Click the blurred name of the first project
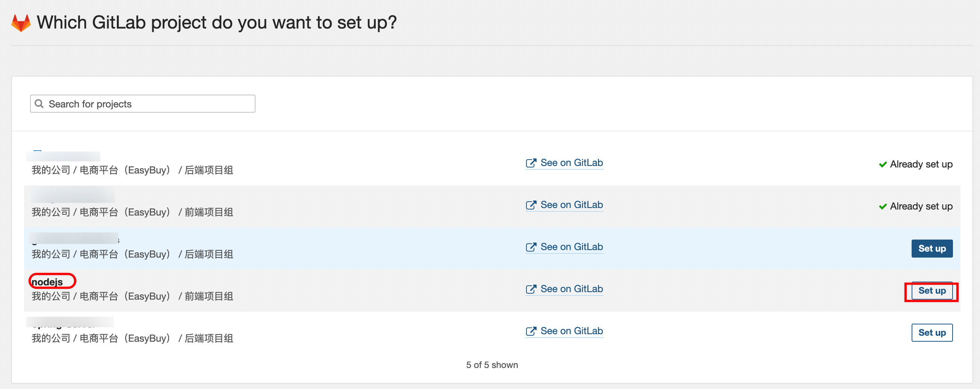 pyautogui.click(x=63, y=156)
